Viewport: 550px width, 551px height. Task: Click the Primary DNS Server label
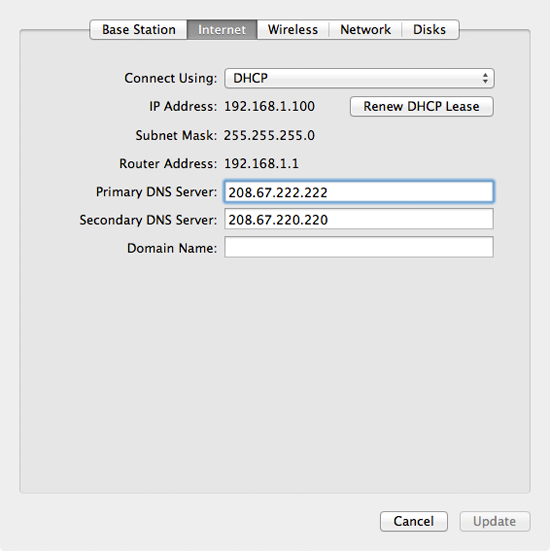[x=156, y=192]
